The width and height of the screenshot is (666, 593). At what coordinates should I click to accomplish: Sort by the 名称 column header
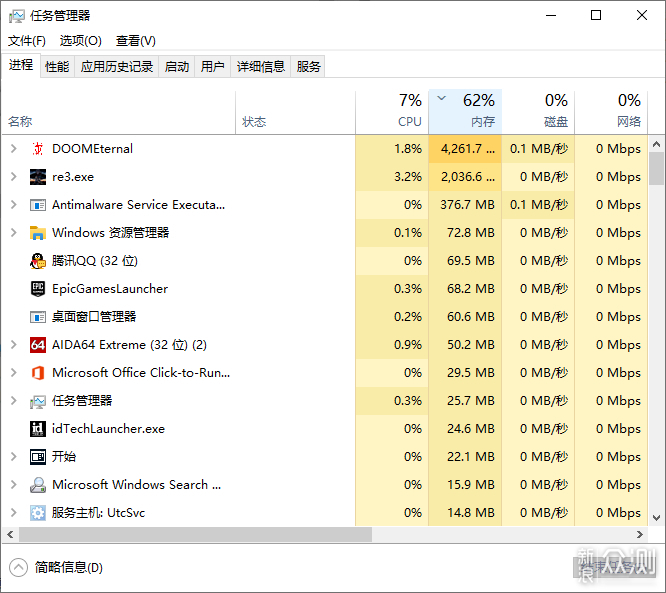pyautogui.click(x=119, y=113)
